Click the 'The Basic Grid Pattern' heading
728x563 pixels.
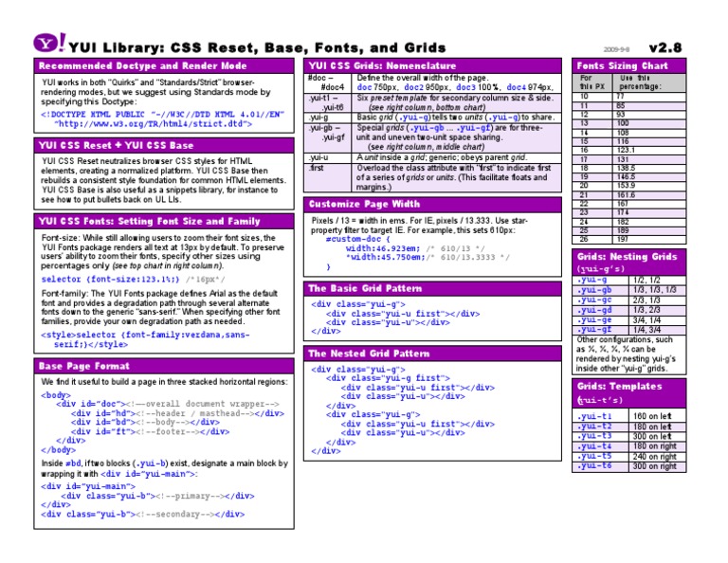pos(365,288)
